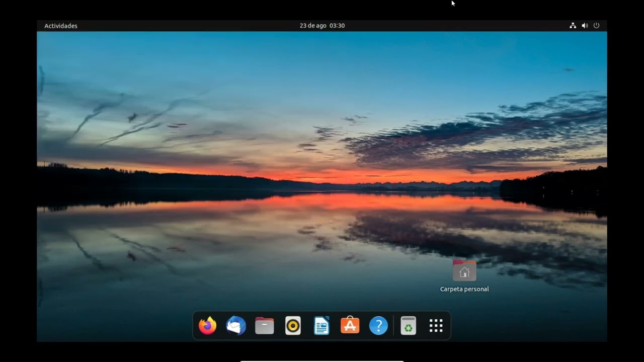644x362 pixels.
Task: Open Firefox from the dock
Action: click(x=207, y=326)
